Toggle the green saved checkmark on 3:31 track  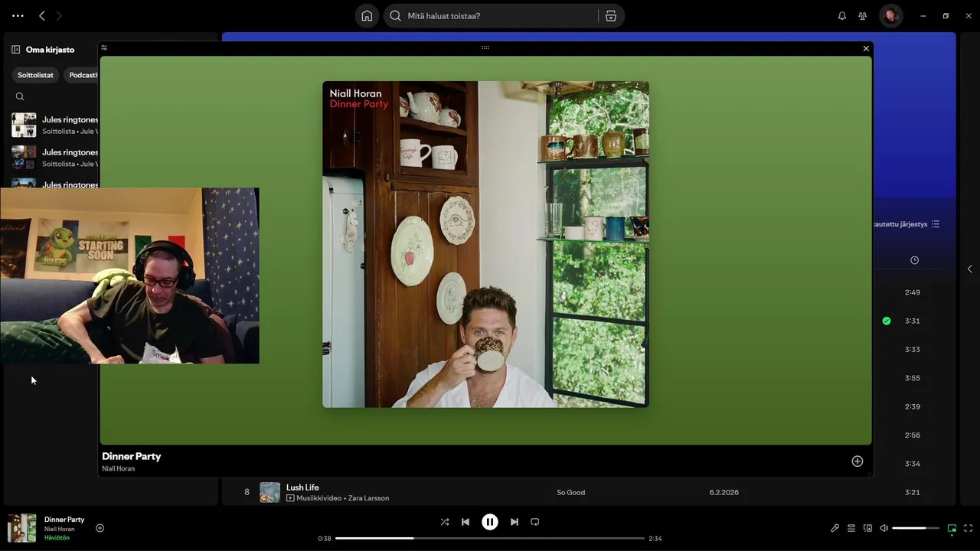click(x=887, y=321)
